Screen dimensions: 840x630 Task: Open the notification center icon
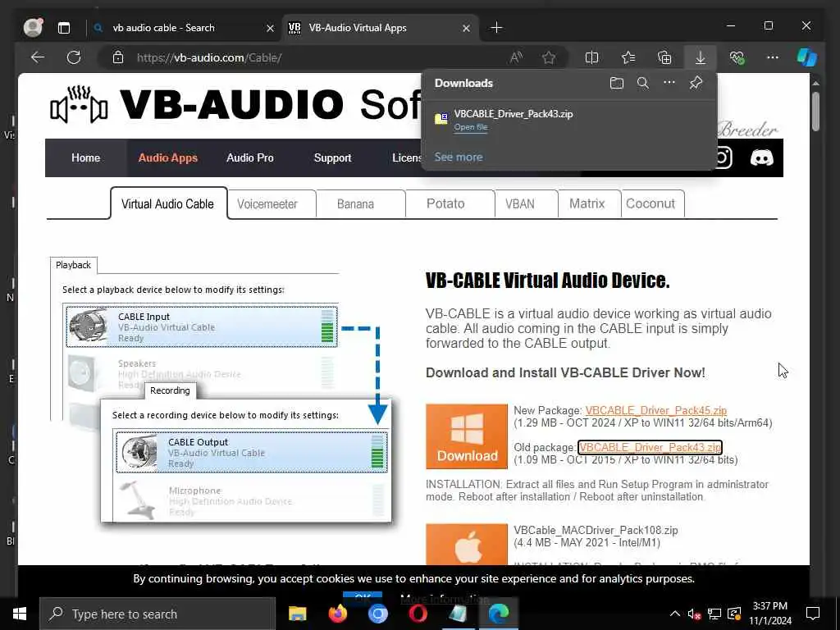[813, 614]
